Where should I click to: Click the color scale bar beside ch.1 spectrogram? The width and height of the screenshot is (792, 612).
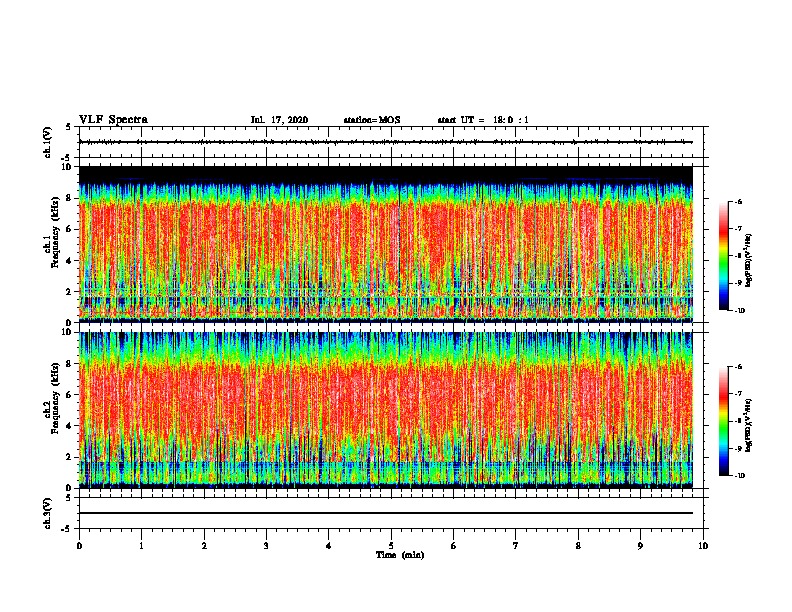point(723,256)
